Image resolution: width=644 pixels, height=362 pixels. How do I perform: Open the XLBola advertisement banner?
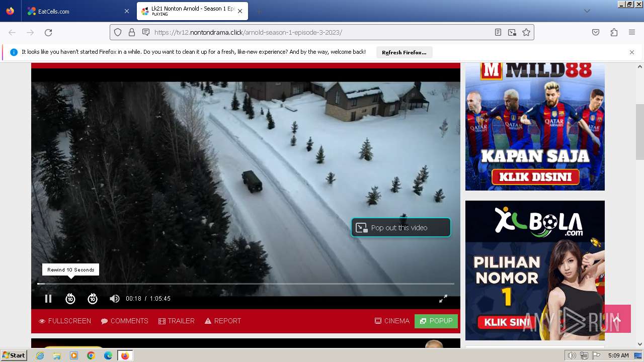click(535, 270)
